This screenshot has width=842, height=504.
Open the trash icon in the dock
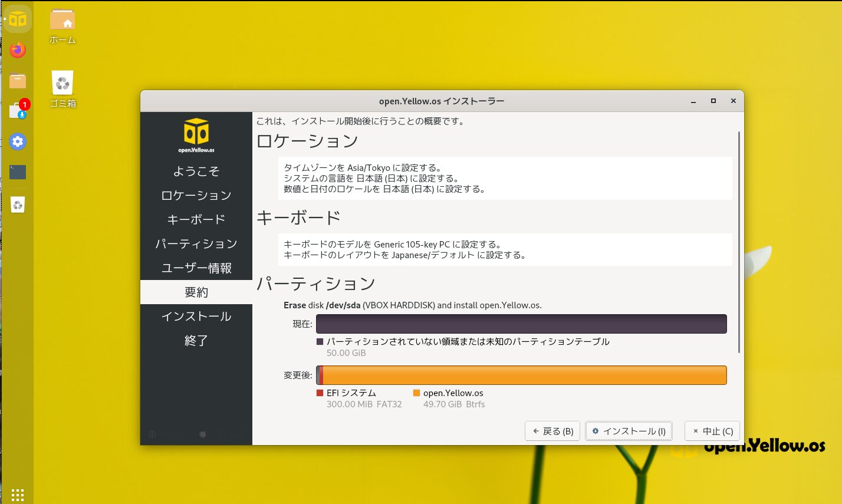(18, 205)
